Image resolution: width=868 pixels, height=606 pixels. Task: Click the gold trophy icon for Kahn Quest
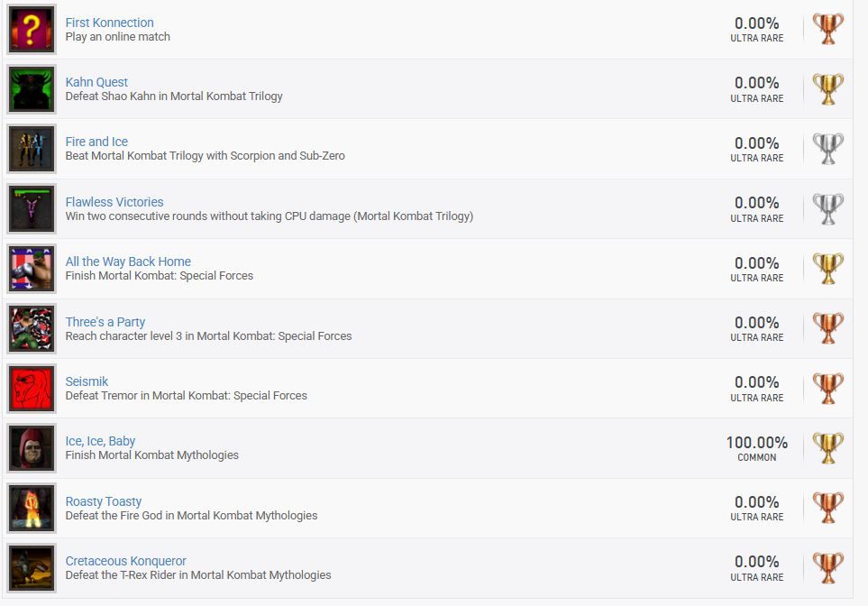point(827,88)
